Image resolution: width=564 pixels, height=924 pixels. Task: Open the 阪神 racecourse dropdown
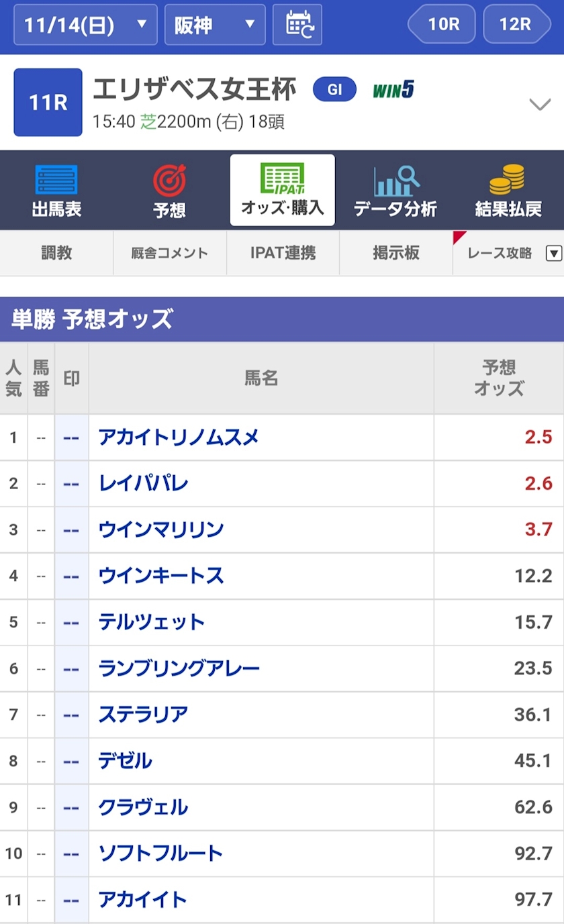click(215, 25)
